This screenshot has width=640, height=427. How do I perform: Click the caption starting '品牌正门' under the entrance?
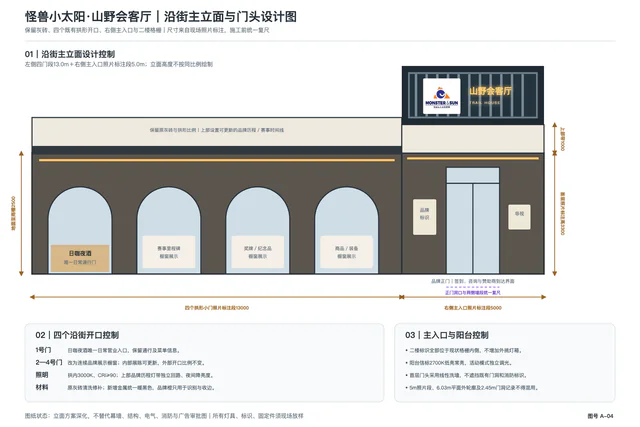coord(473,281)
